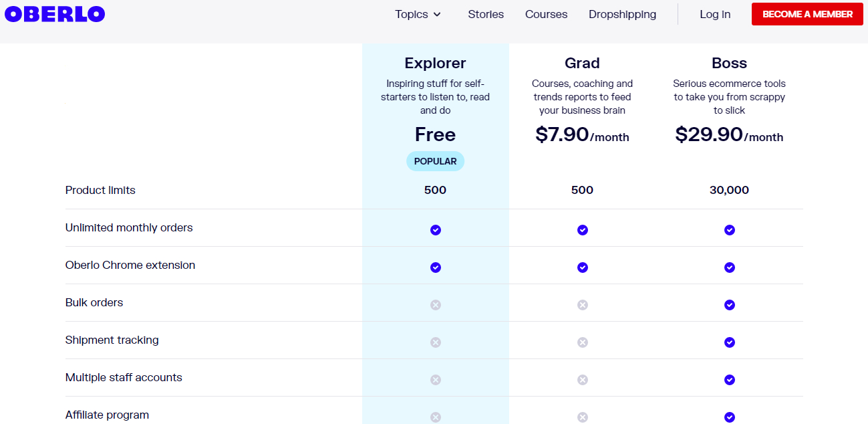Click the Explorer checkmark for Oberlo Chrome extension

tap(435, 267)
